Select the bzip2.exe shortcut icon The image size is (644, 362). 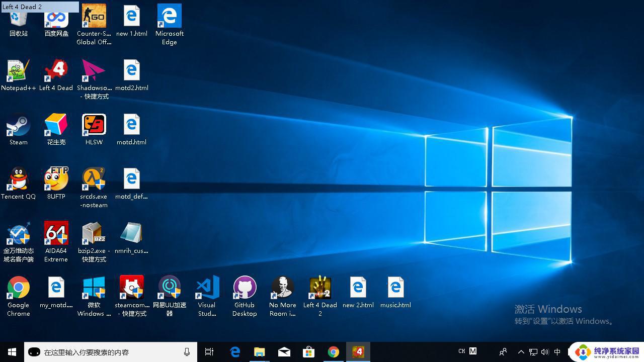click(94, 242)
